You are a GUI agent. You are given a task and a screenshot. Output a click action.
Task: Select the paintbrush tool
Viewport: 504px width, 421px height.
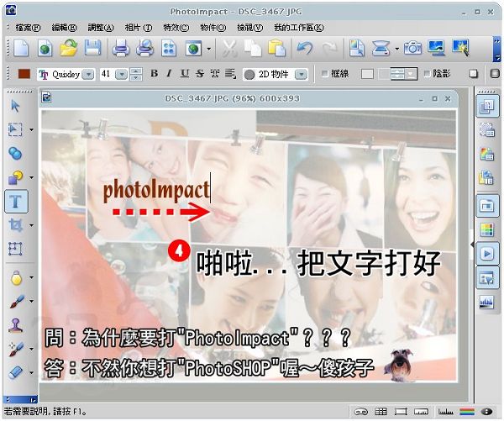click(x=17, y=302)
